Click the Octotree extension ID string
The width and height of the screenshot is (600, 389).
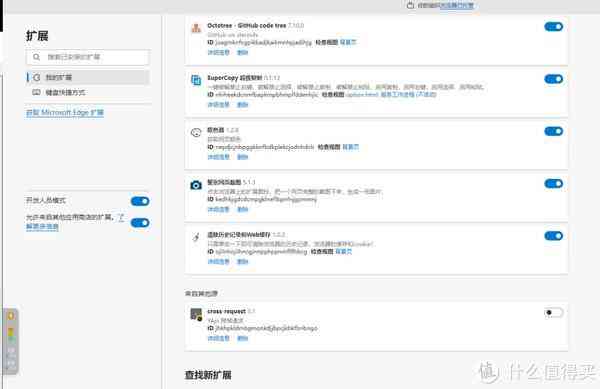(x=263, y=42)
